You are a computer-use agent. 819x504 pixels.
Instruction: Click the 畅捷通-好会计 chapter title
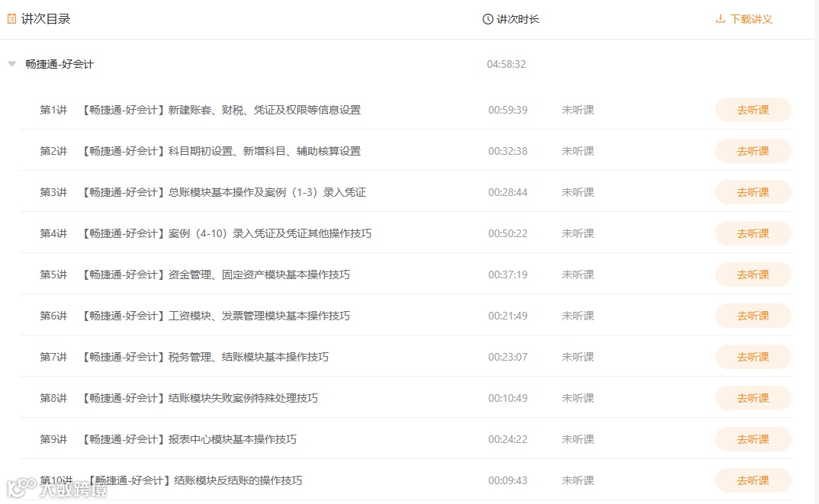click(x=59, y=64)
